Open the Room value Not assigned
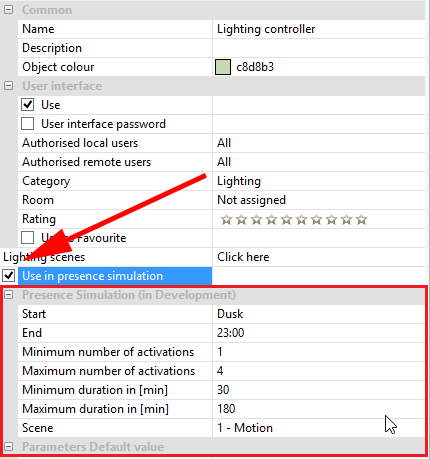This screenshot has height=459, width=430. 251,200
